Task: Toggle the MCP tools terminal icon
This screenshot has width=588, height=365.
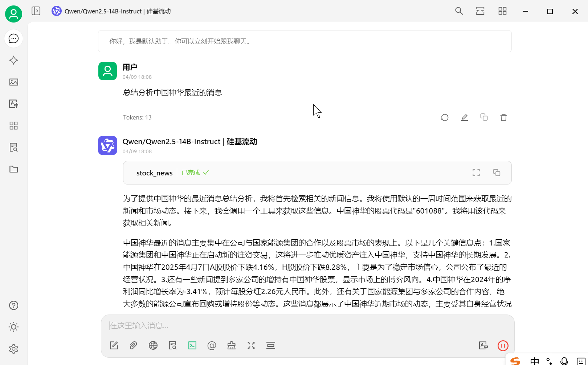Action: click(x=192, y=345)
